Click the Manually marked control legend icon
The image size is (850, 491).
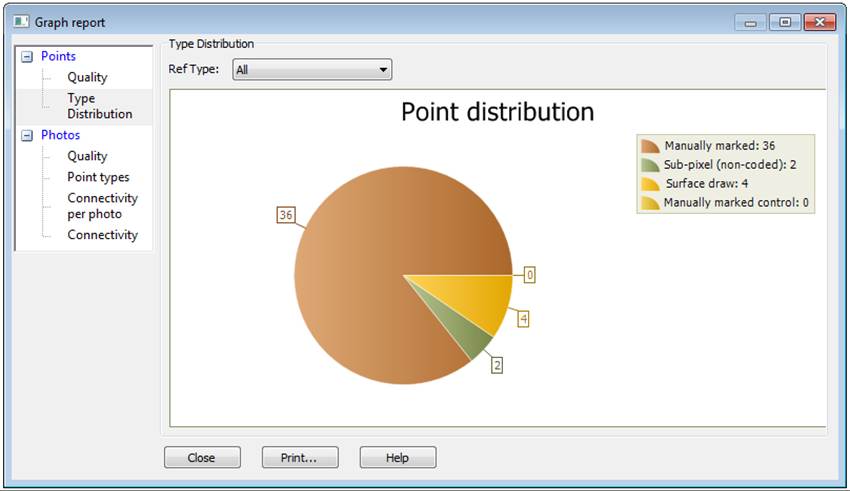pos(650,203)
